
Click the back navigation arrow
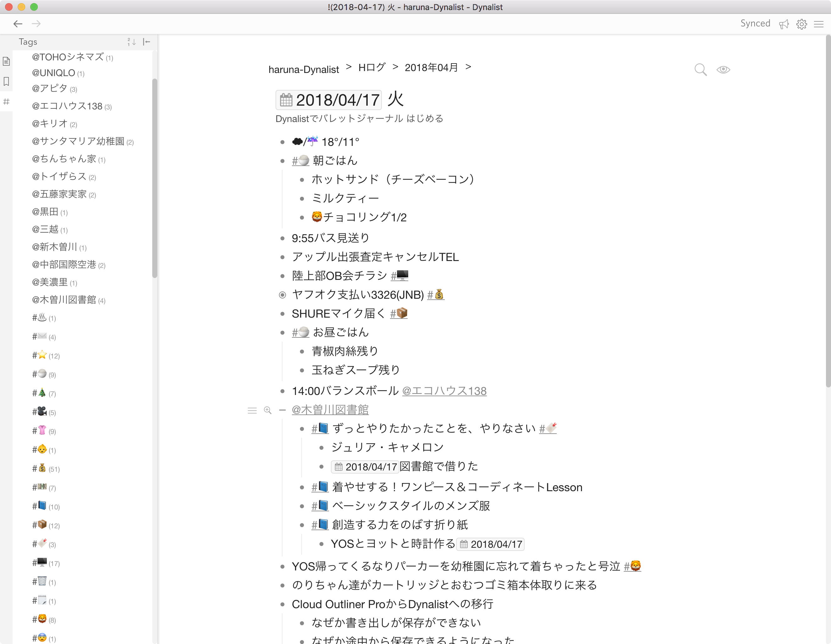[x=18, y=24]
